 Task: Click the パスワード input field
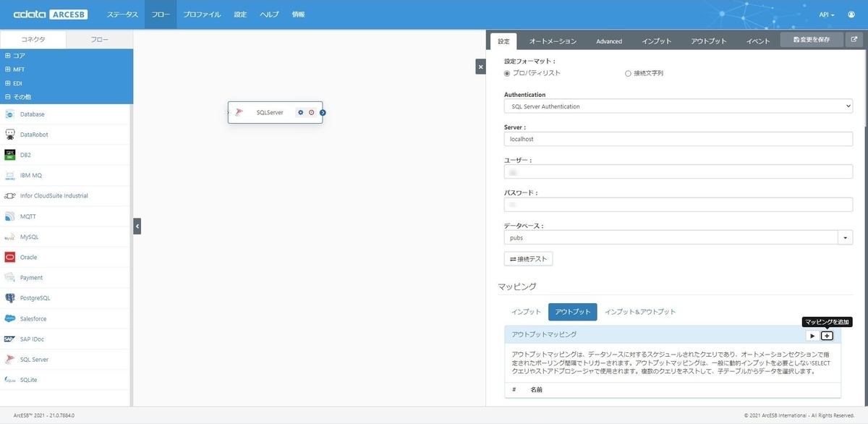click(x=678, y=205)
